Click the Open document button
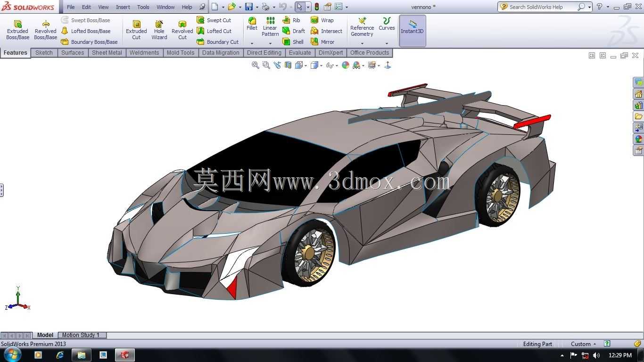Viewport: 644px width, 362px height. coord(231,7)
